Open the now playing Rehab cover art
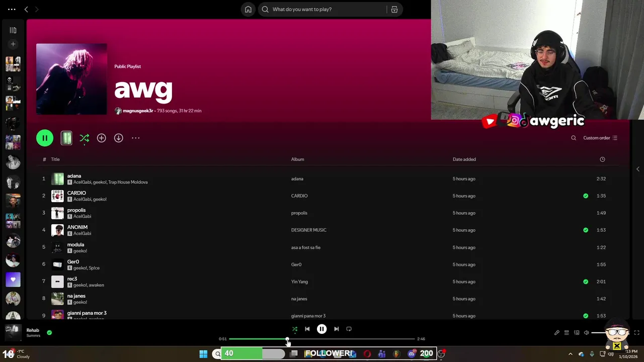The width and height of the screenshot is (644, 362). (13, 332)
